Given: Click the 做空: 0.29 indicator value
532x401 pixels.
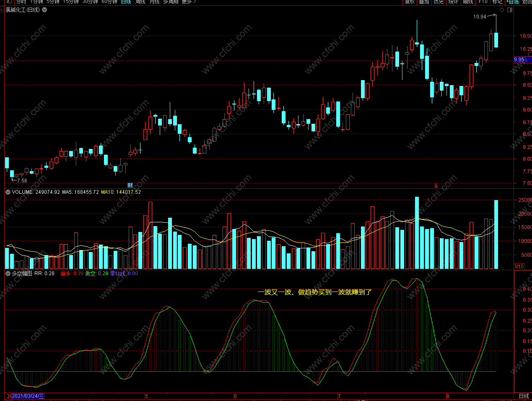Looking at the screenshot, I should pos(97,273).
